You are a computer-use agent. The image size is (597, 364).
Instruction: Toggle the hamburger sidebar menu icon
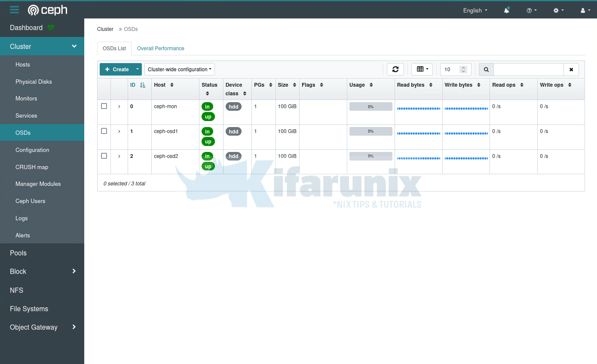pyautogui.click(x=14, y=10)
